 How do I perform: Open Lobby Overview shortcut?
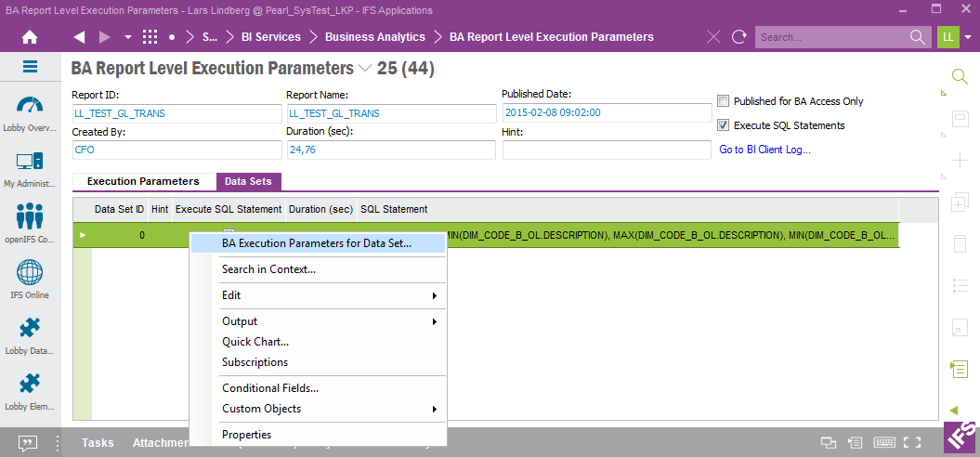[30, 113]
